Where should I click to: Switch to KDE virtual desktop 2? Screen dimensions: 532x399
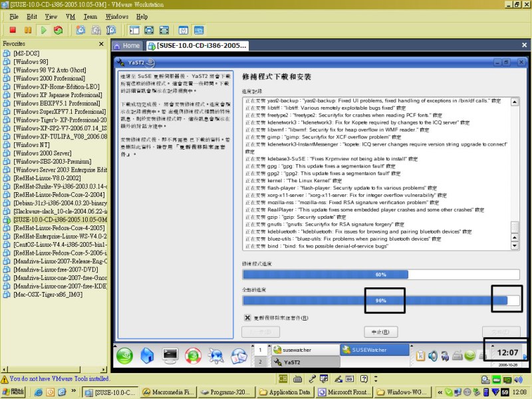tap(260, 362)
